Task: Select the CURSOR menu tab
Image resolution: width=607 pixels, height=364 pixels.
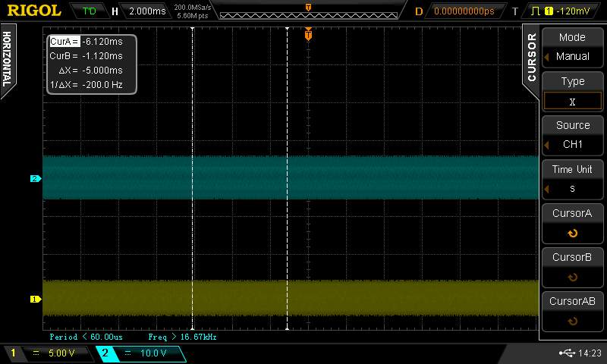Action: pyautogui.click(x=531, y=57)
